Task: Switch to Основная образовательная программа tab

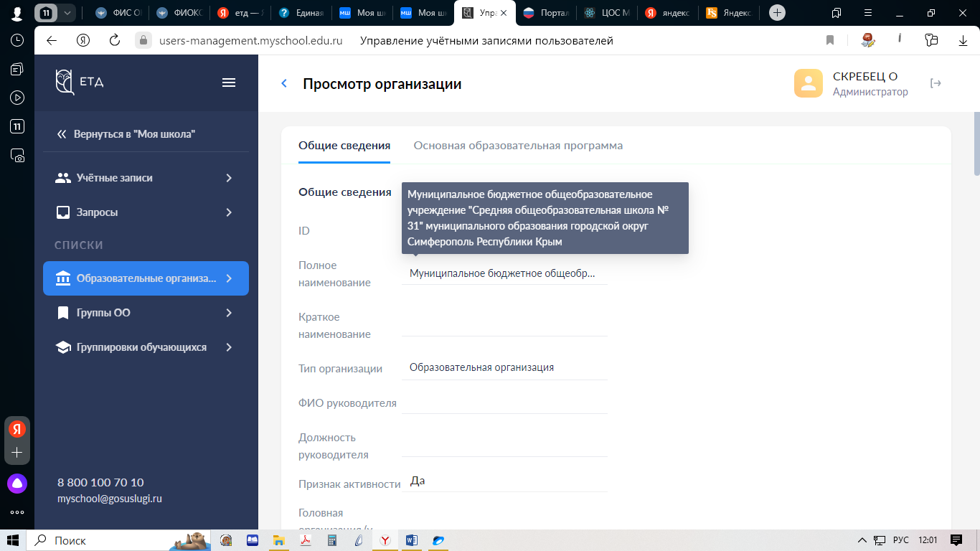Action: (518, 146)
